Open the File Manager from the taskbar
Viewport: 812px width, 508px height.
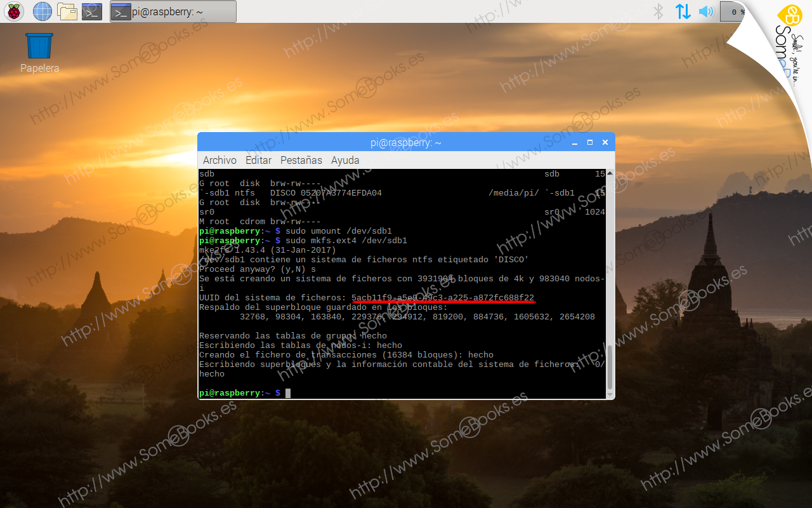click(x=67, y=11)
